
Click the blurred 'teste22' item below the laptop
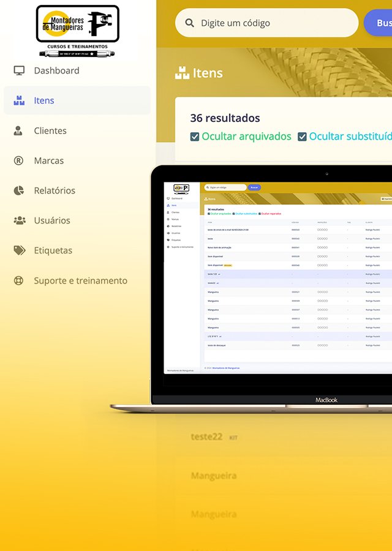(x=207, y=437)
